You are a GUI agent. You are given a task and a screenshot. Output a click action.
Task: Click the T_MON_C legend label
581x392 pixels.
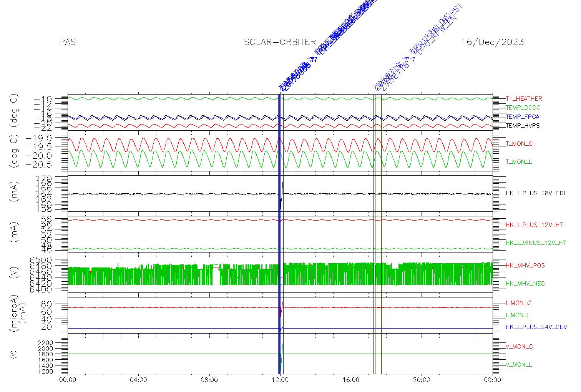click(x=519, y=144)
